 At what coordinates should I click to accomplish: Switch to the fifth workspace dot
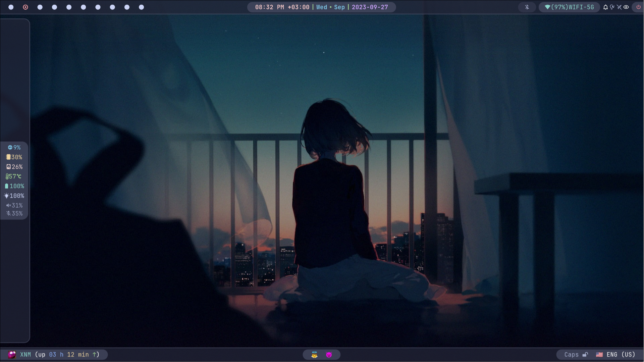[69, 7]
